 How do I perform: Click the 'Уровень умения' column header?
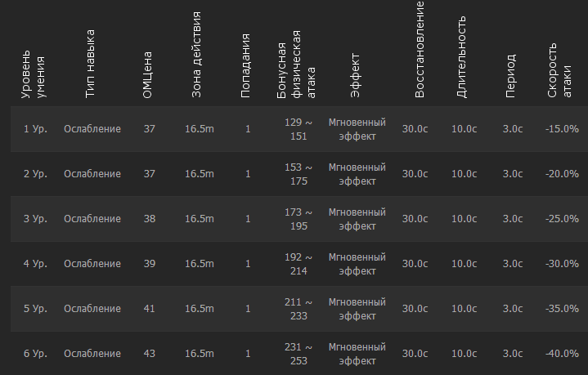click(x=33, y=77)
